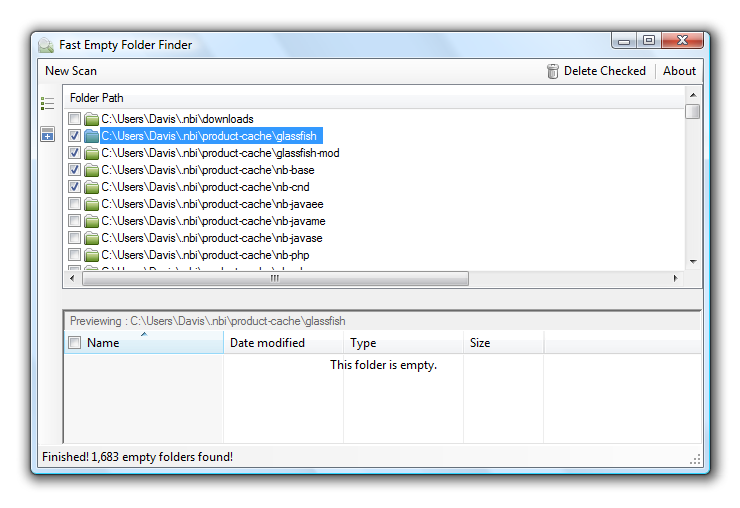
Task: Close the Fast Empty Folder Finder window
Action: point(682,41)
